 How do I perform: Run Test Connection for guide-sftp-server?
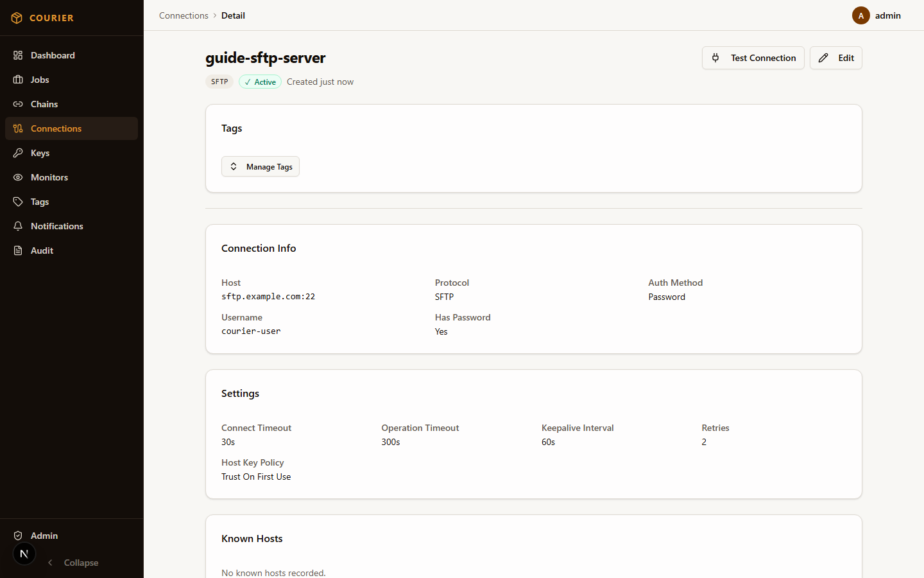[x=753, y=58]
